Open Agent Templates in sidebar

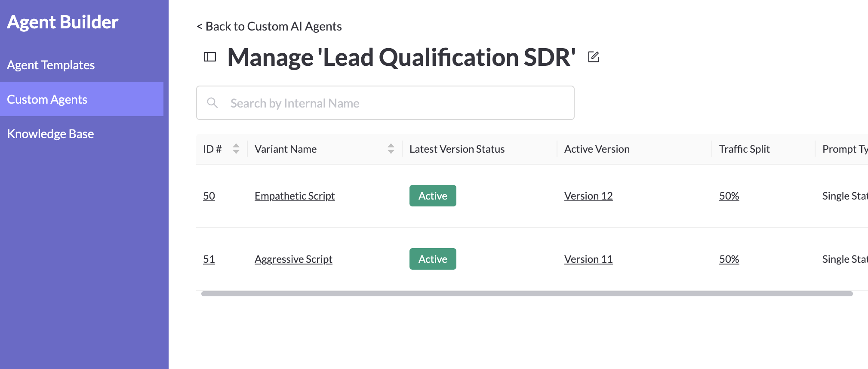coord(51,65)
